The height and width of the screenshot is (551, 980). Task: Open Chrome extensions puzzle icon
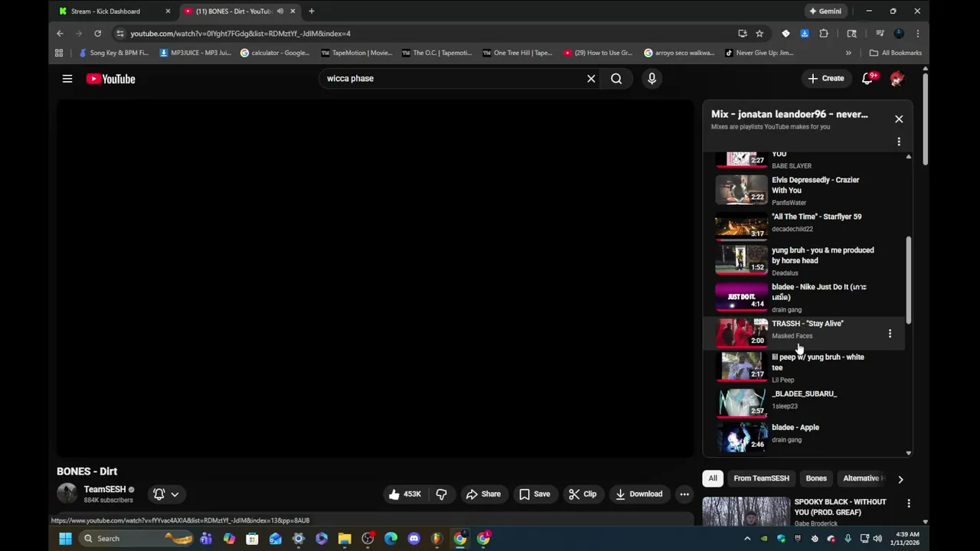coord(824,34)
